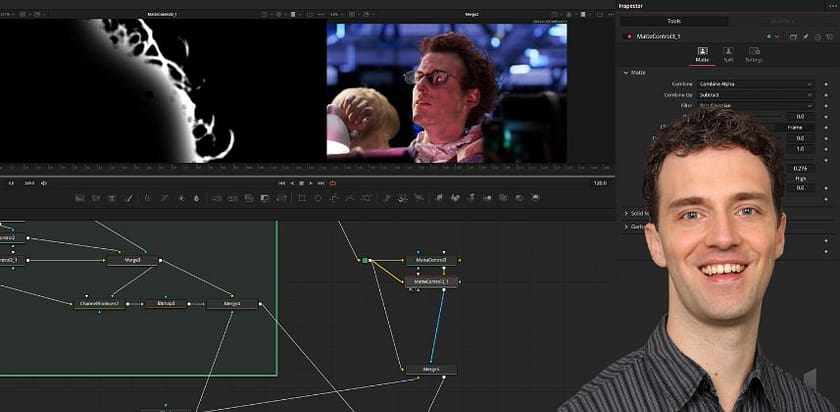Add a Transform node from toolbar
The width and height of the screenshot is (840, 412).
click(x=281, y=198)
